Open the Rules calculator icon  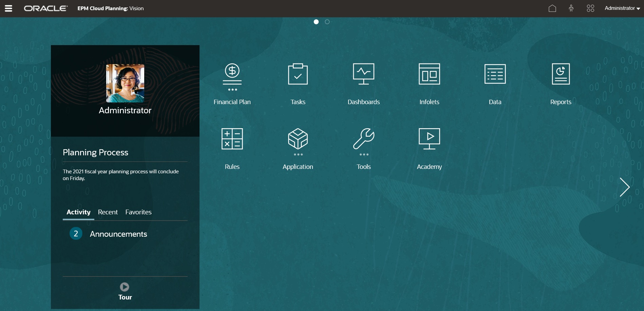click(232, 139)
